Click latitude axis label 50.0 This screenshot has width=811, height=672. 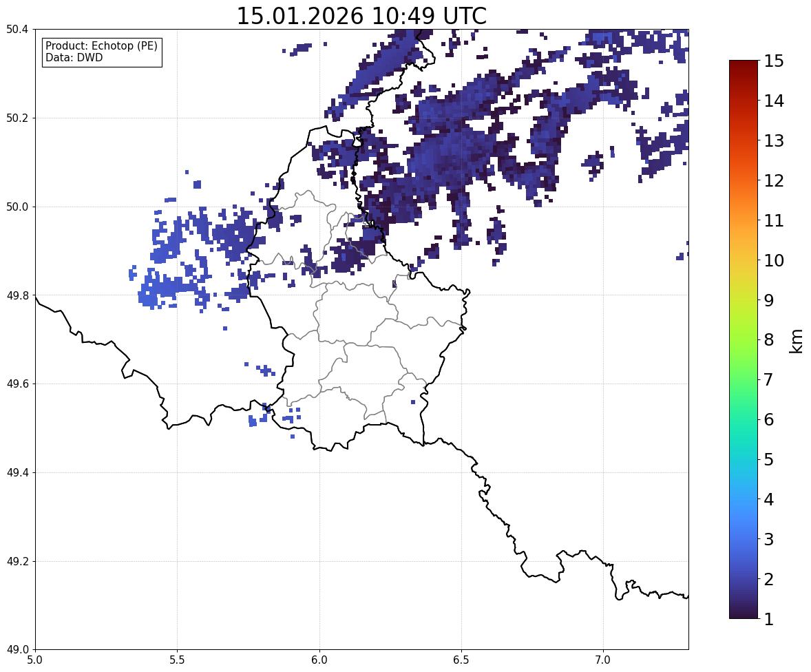[17, 207]
